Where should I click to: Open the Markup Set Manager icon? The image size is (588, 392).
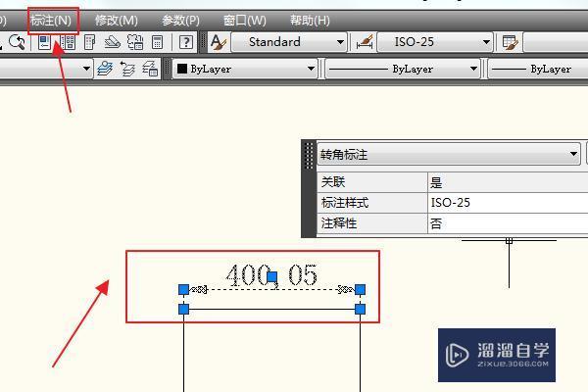(135, 42)
